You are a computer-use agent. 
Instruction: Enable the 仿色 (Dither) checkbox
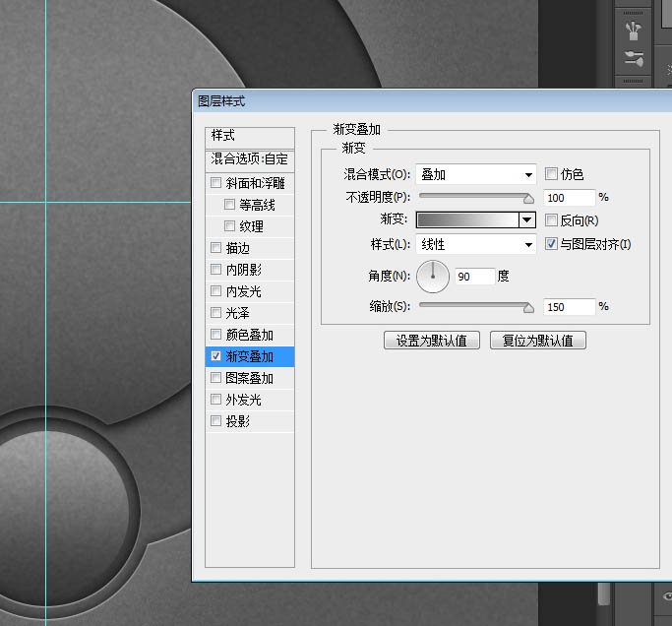point(552,174)
